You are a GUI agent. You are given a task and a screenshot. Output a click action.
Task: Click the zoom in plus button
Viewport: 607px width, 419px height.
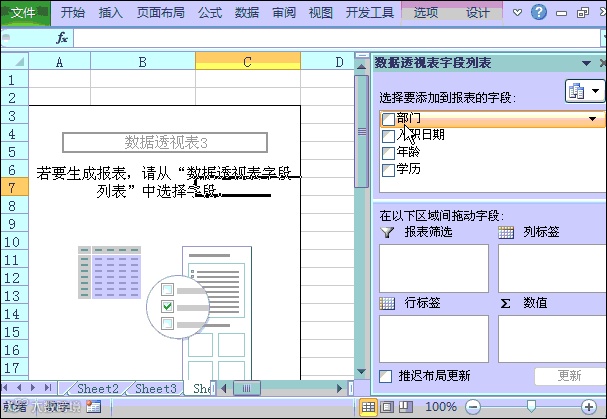click(x=589, y=407)
